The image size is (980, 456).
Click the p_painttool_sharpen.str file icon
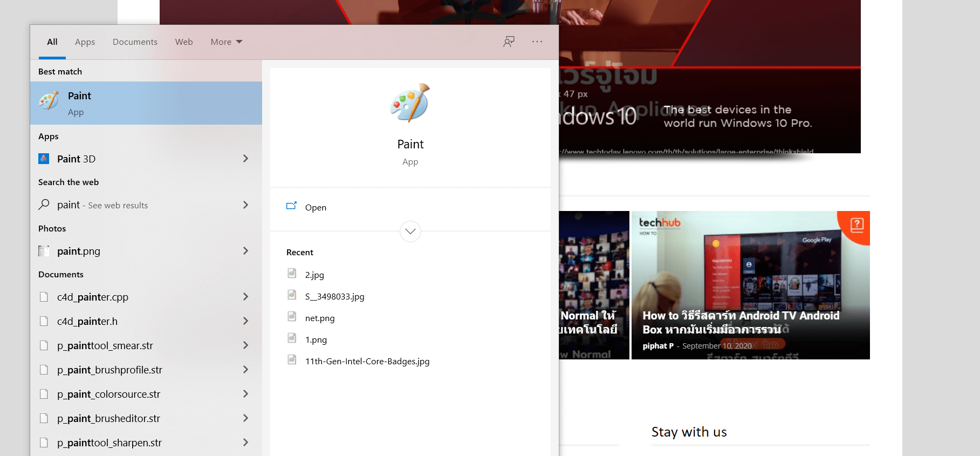(x=44, y=443)
